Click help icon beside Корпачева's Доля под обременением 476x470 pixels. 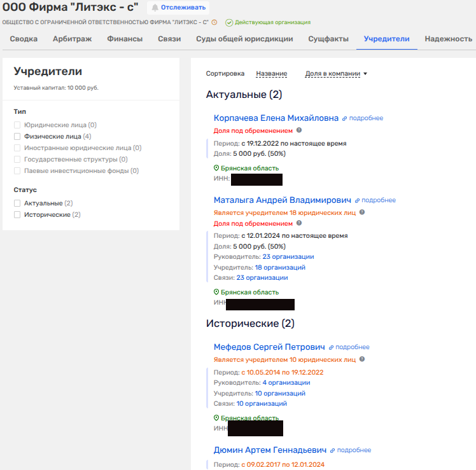[x=299, y=130]
